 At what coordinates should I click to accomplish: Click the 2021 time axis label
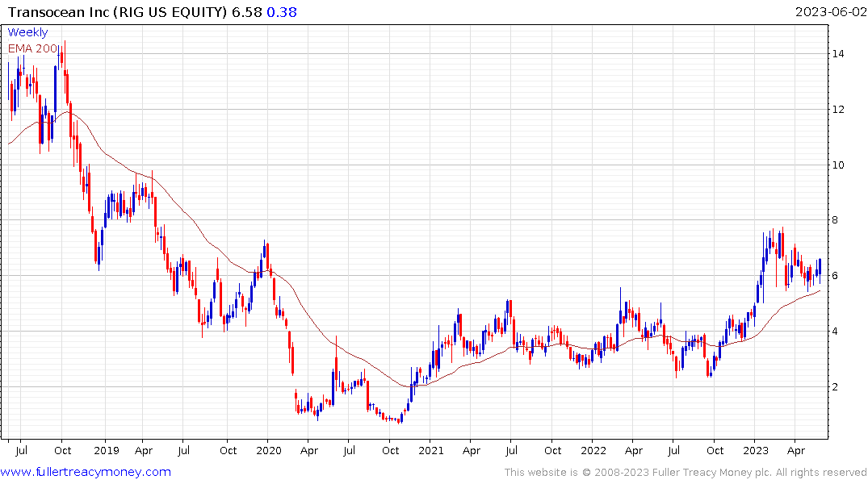pyautogui.click(x=431, y=450)
